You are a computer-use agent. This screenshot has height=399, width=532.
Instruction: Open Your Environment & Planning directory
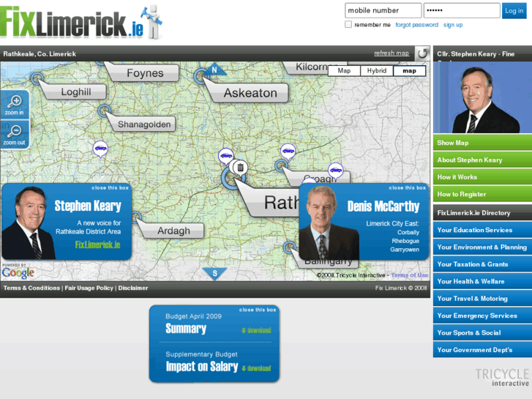tap(482, 247)
